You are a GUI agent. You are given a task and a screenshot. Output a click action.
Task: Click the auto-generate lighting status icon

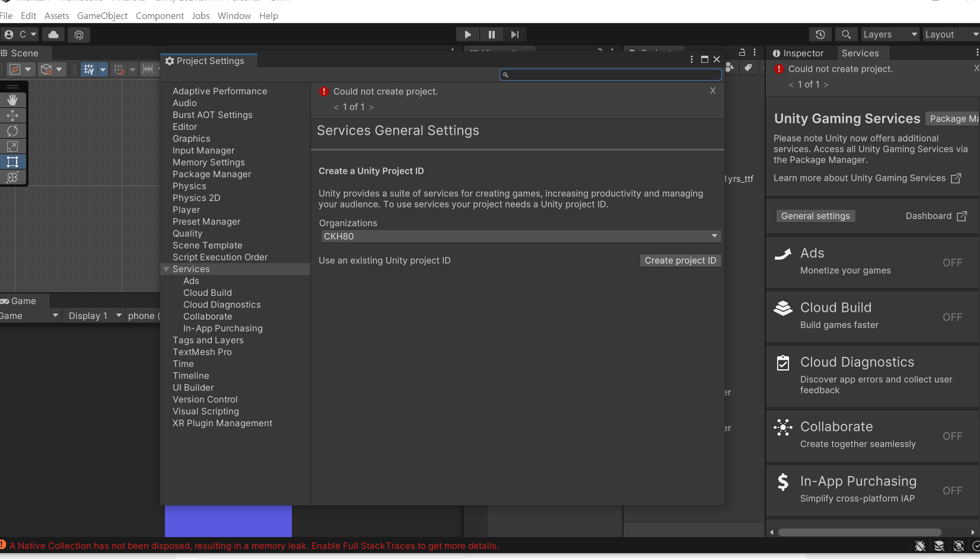point(959,546)
